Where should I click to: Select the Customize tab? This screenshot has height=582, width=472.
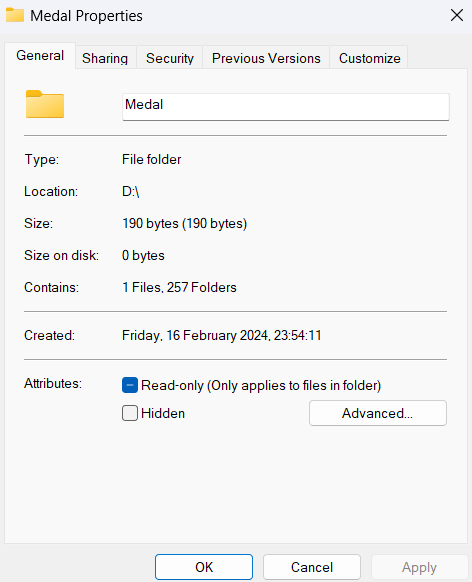tap(370, 58)
